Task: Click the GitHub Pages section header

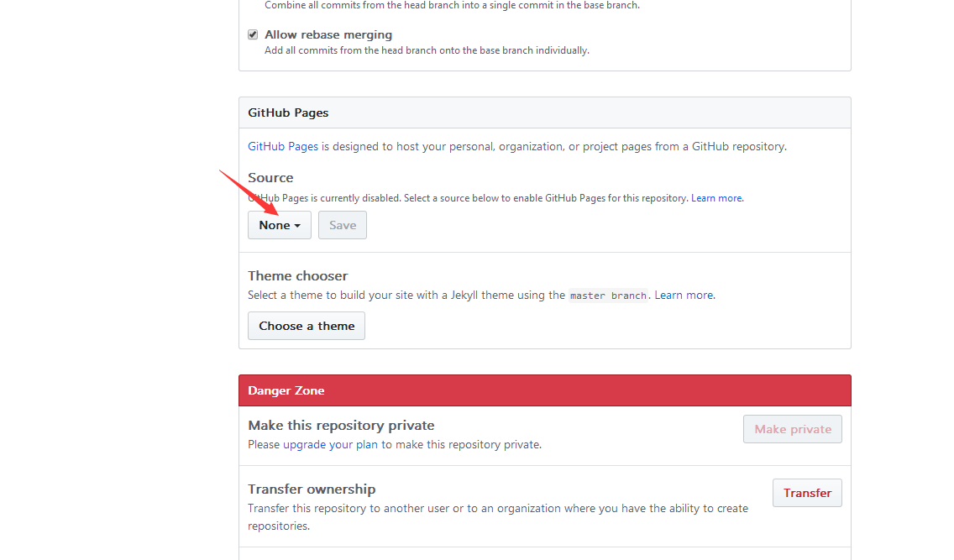Action: [544, 113]
